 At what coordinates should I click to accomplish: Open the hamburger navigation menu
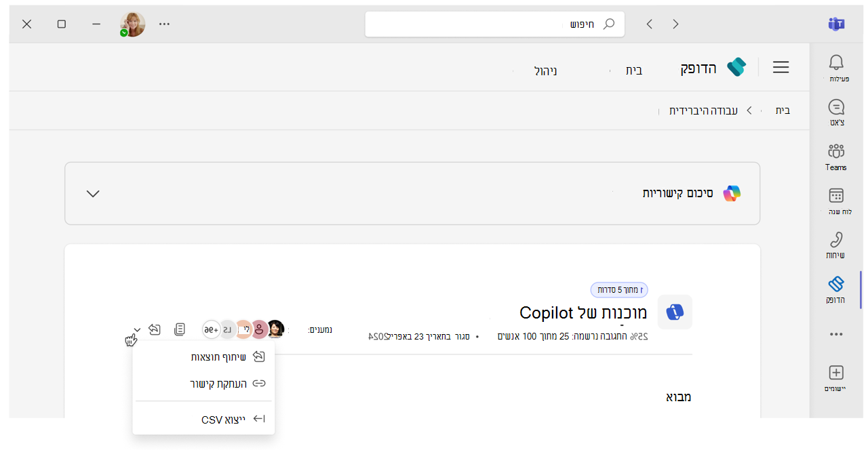781,67
